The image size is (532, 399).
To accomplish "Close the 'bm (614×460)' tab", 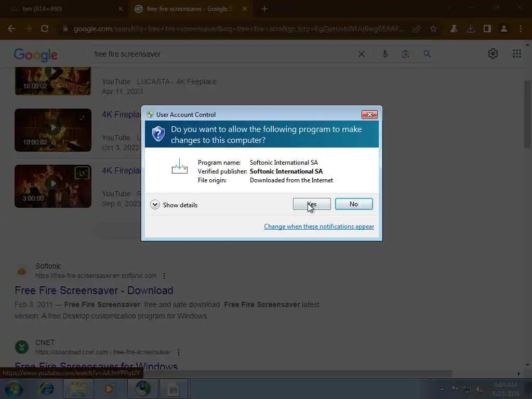I will (121, 9).
